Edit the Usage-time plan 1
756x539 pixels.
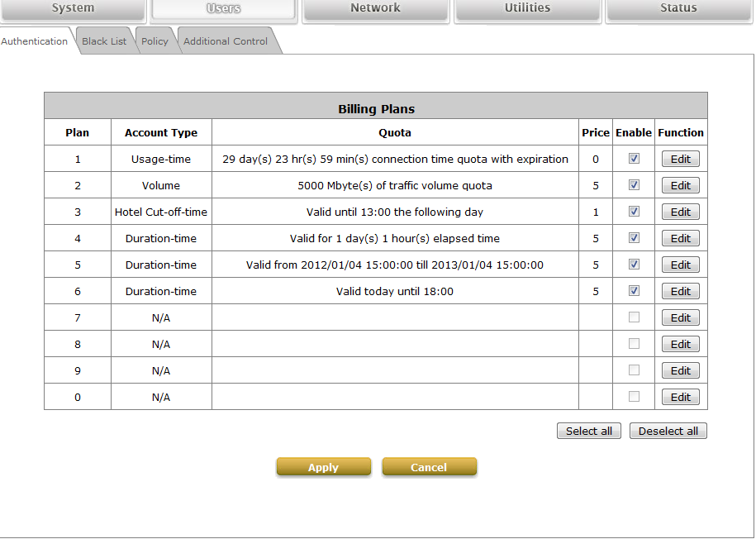click(680, 160)
